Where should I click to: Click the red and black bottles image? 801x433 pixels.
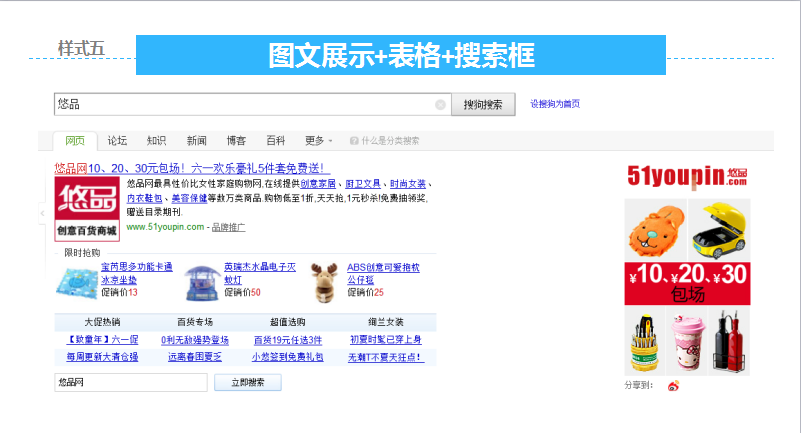click(729, 341)
